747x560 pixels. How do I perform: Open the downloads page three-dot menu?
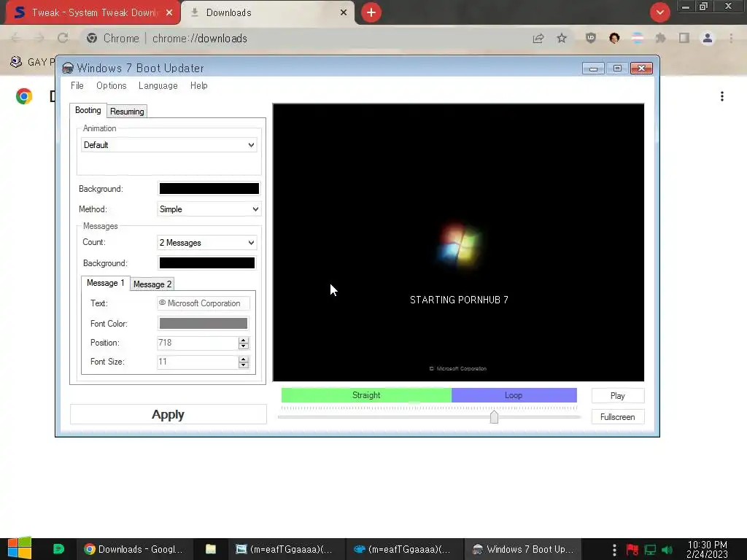click(722, 96)
